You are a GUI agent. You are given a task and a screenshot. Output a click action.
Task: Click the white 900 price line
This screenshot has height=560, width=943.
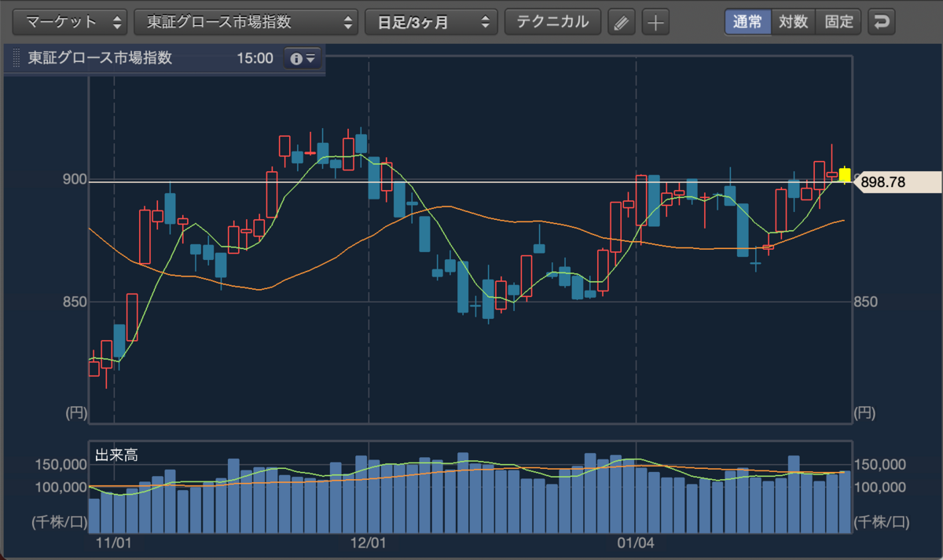pos(470,182)
